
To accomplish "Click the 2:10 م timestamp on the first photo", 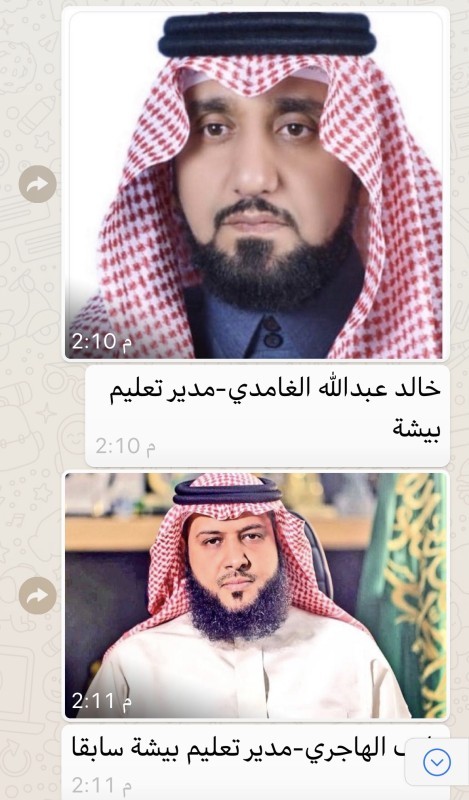I will pos(102,341).
